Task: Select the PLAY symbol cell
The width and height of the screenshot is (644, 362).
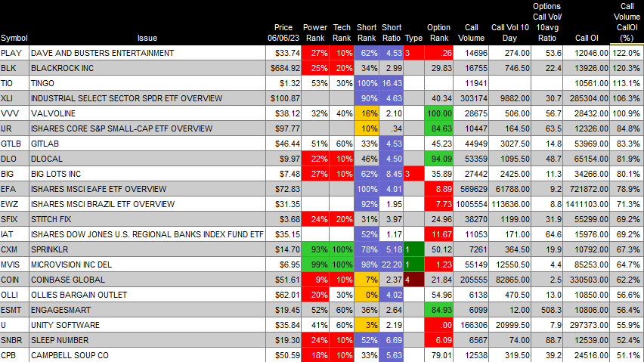Action: pos(14,53)
